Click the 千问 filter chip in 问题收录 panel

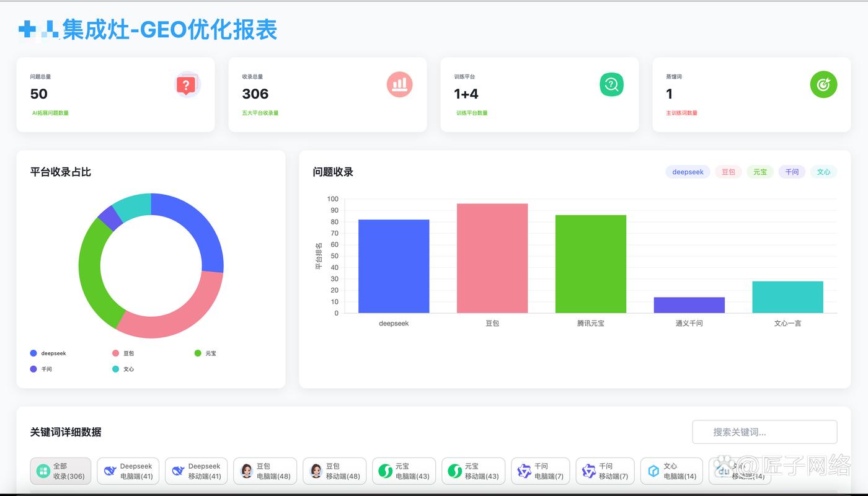pos(792,172)
